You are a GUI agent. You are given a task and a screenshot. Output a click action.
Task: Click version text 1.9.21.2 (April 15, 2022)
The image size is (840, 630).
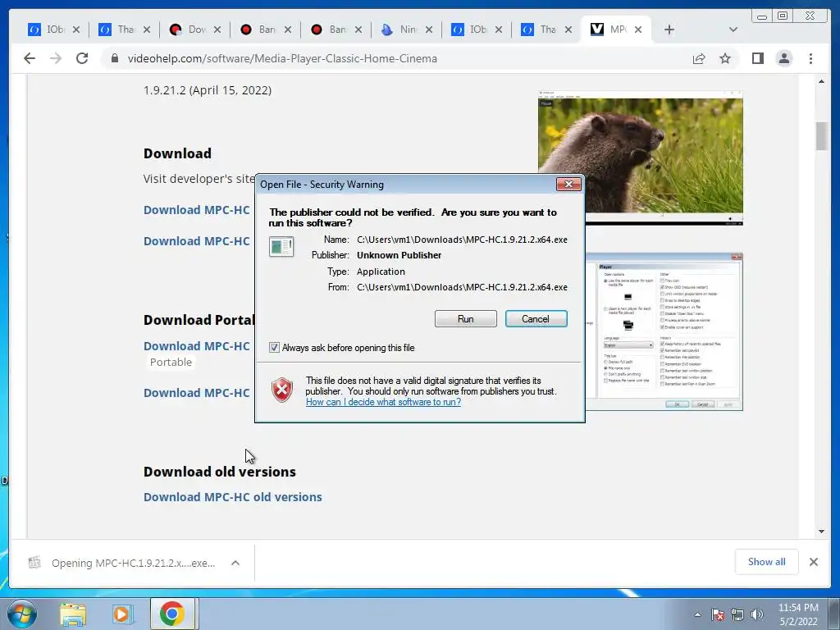point(208,90)
